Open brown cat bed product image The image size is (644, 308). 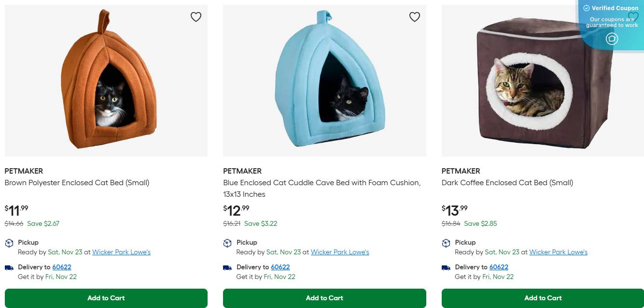[x=106, y=80]
